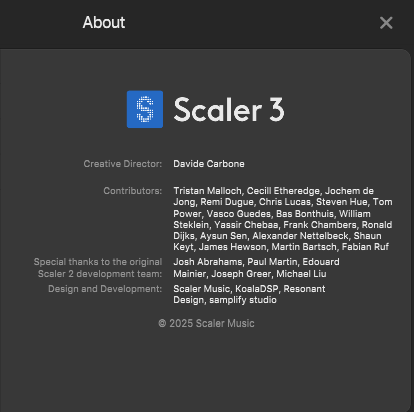Click the Design and Development label
Viewport: 414px width, 412px height.
click(x=105, y=289)
